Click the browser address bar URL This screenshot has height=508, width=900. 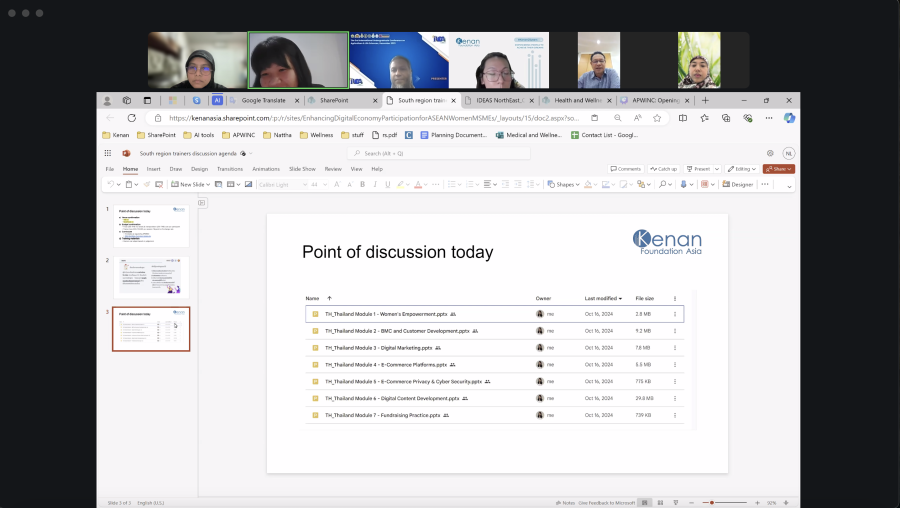[373, 118]
